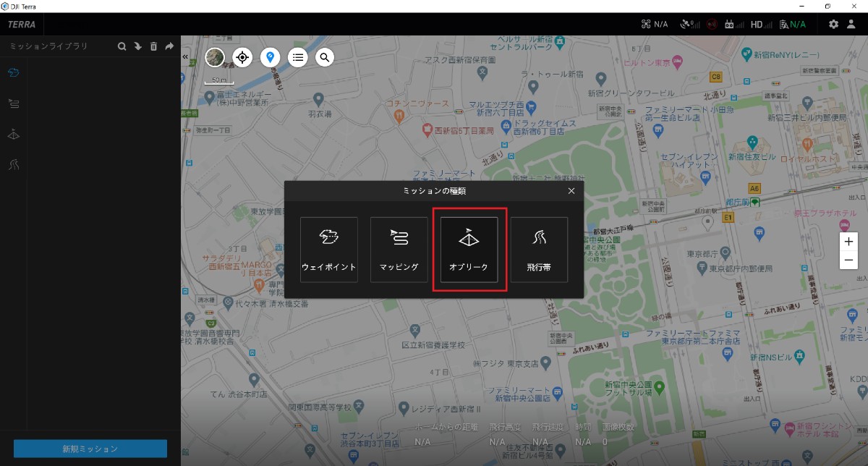Toggle satellite map layer thumbnail
This screenshot has width=868, height=466.
pyautogui.click(x=215, y=57)
